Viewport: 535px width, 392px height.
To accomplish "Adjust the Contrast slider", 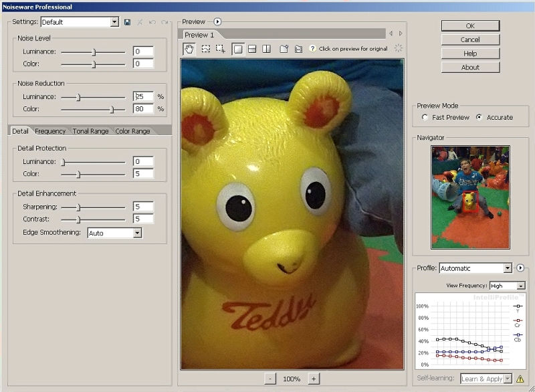I will (78, 219).
